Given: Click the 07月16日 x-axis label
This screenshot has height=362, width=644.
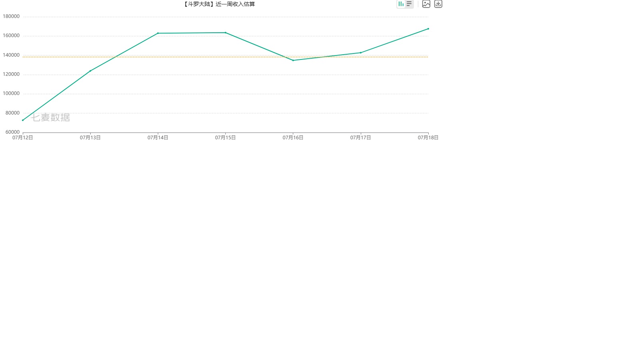Looking at the screenshot, I should click(x=293, y=138).
